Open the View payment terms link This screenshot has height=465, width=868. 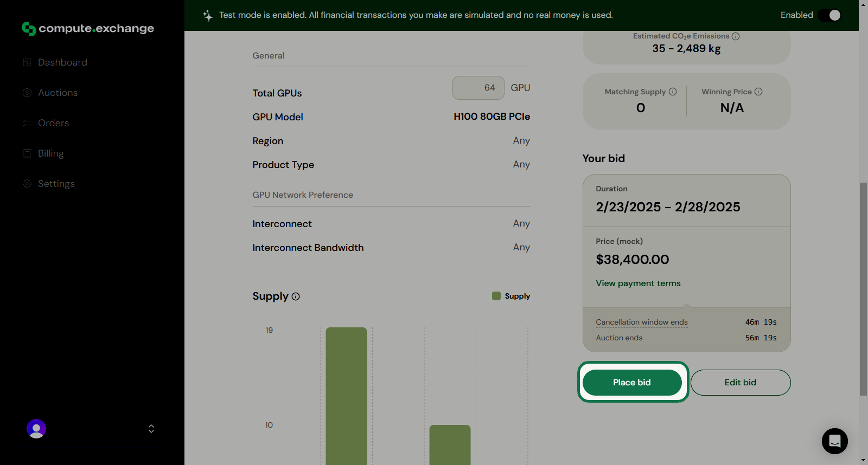click(x=638, y=283)
